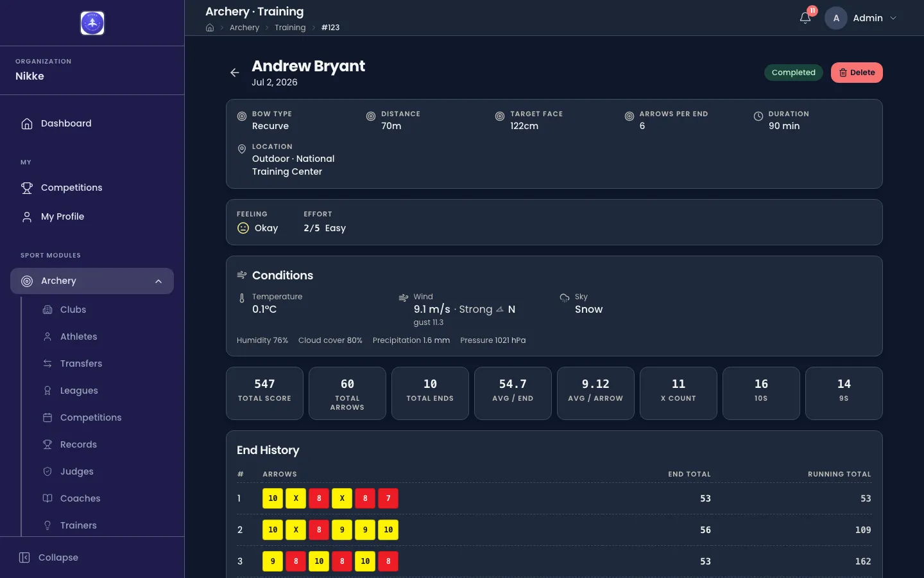
Task: Click the Temperature thermometer icon
Action: pyautogui.click(x=242, y=298)
